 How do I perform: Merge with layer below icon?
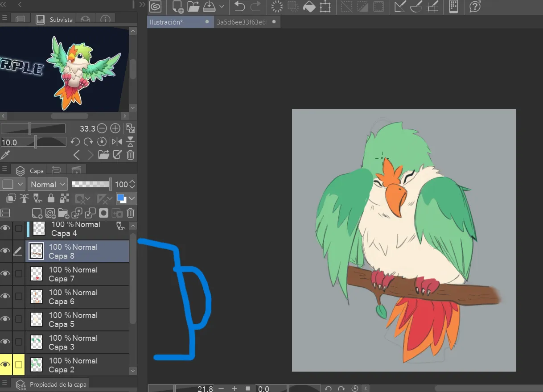pyautogui.click(x=90, y=213)
